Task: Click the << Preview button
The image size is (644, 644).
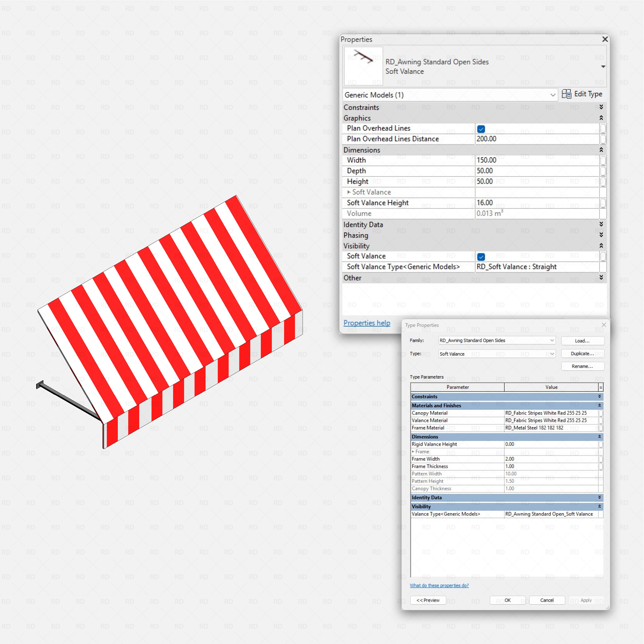Action: point(428,600)
